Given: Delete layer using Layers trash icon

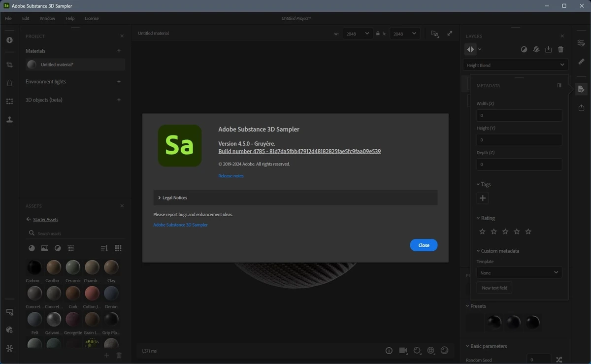Looking at the screenshot, I should [x=561, y=49].
